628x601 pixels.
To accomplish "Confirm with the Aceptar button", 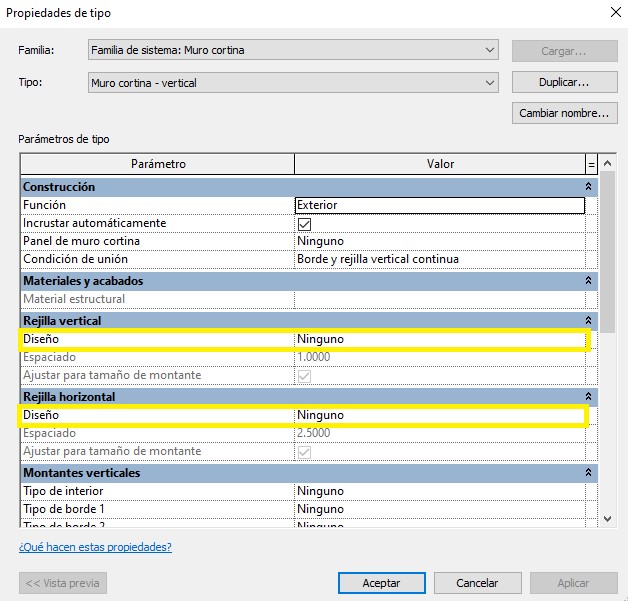I will (383, 583).
